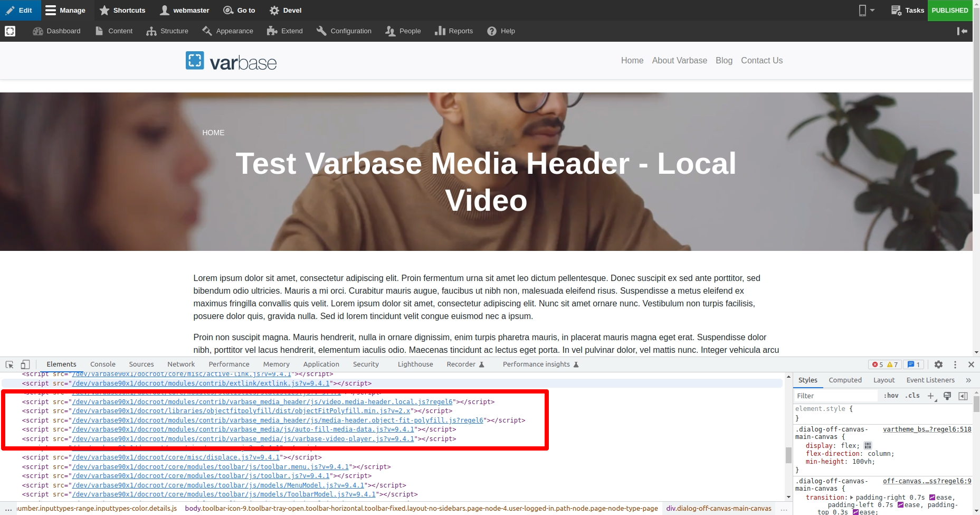Open DevTools settings gear
Screen dimensions: 980x515
click(938, 364)
